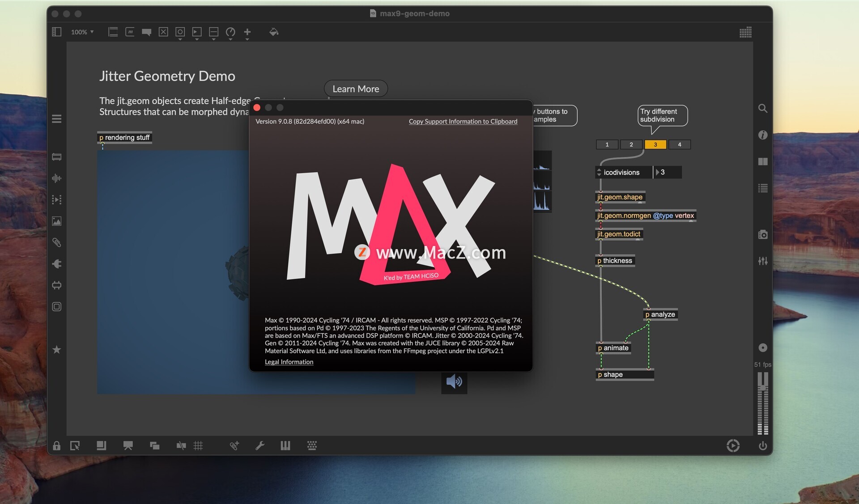Select subdivision tab 1
Screen dimensions: 859x504
607,144
